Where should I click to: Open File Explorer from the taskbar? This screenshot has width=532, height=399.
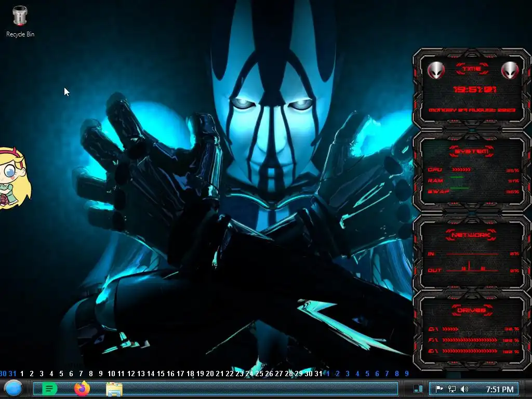point(114,389)
